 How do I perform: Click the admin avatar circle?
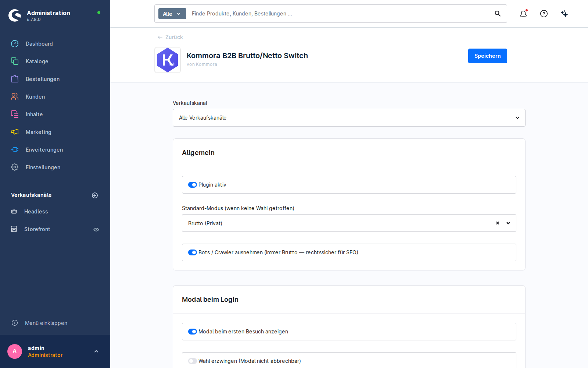[15, 351]
